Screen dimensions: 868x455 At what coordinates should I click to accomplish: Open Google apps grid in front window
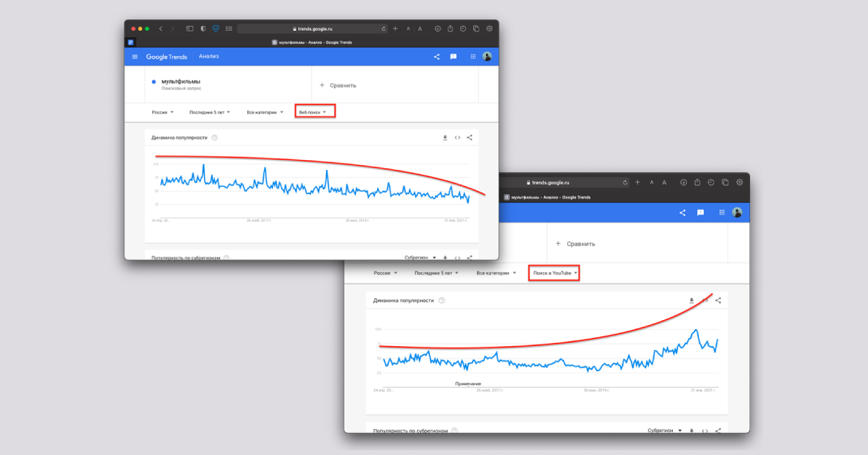point(473,56)
